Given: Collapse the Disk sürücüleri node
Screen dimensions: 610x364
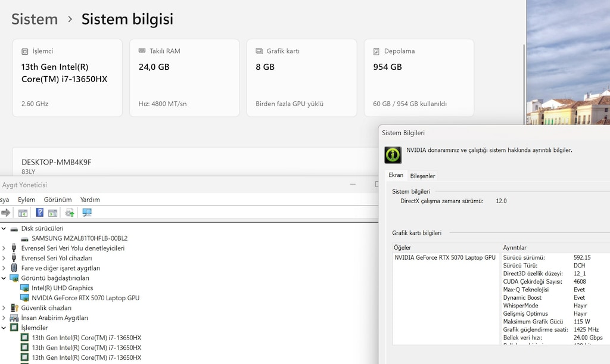Looking at the screenshot, I should 4,228.
